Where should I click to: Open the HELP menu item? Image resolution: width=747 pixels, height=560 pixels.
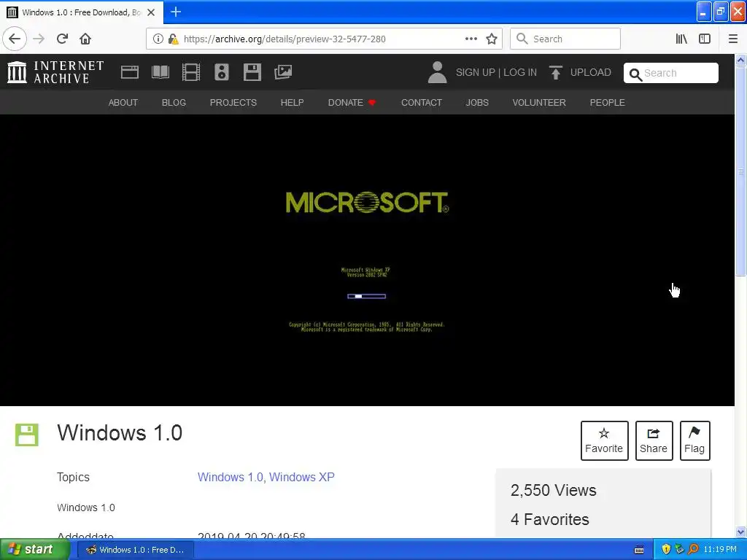[292, 102]
